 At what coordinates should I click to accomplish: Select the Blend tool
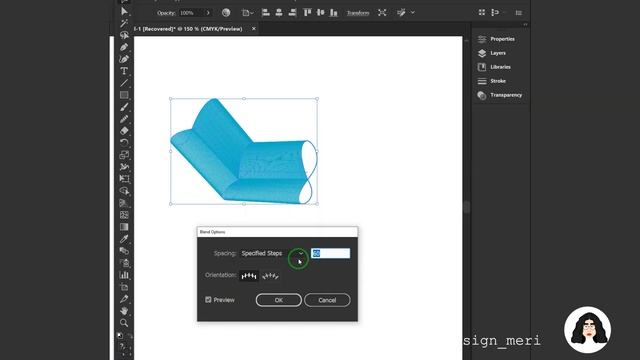tap(124, 251)
